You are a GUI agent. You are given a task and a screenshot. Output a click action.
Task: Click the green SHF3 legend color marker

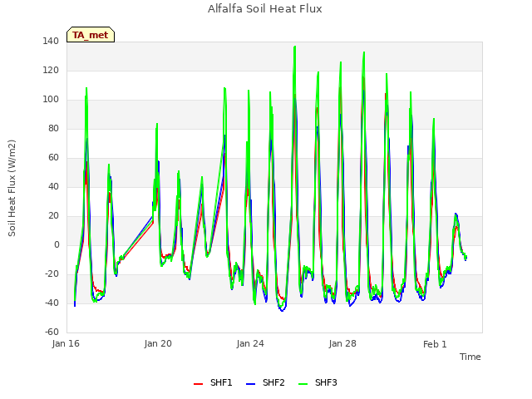(x=303, y=384)
